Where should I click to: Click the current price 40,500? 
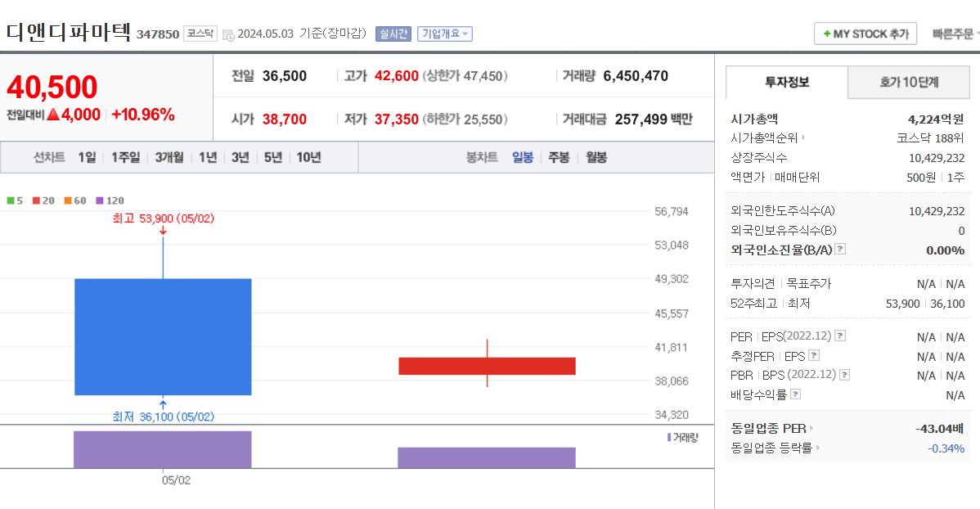point(52,87)
